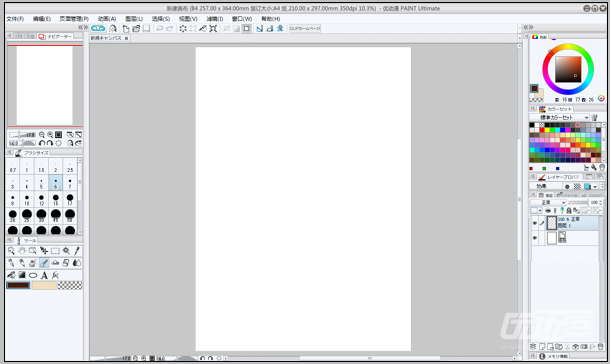Click the New file icon in toolbar
Image resolution: width=610 pixels, height=364 pixels.
126,28
